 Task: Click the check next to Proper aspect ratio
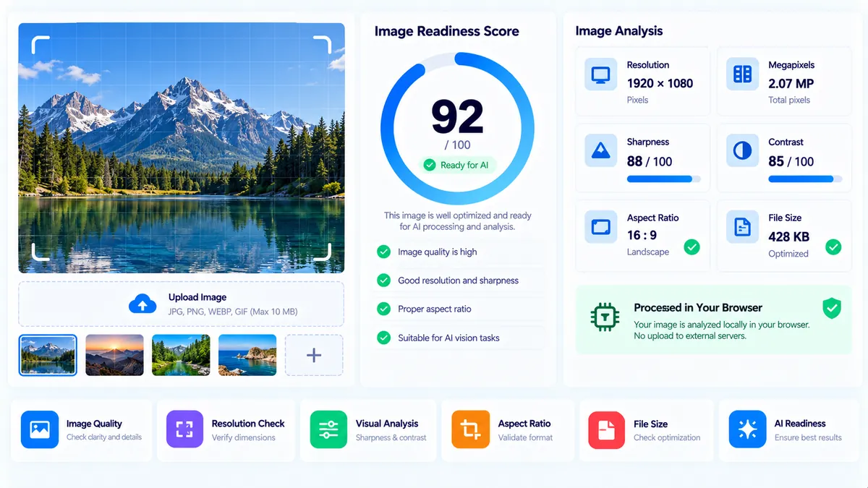pyautogui.click(x=383, y=309)
